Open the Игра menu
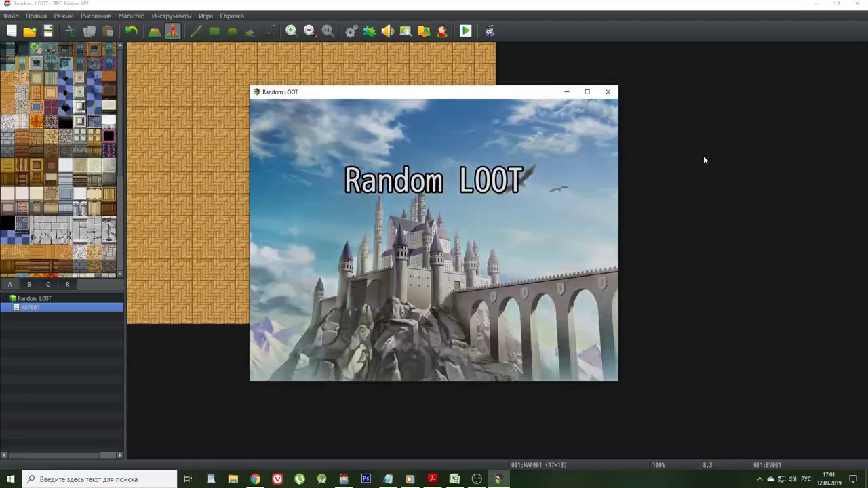Viewport: 868px width, 488px height. [x=206, y=16]
